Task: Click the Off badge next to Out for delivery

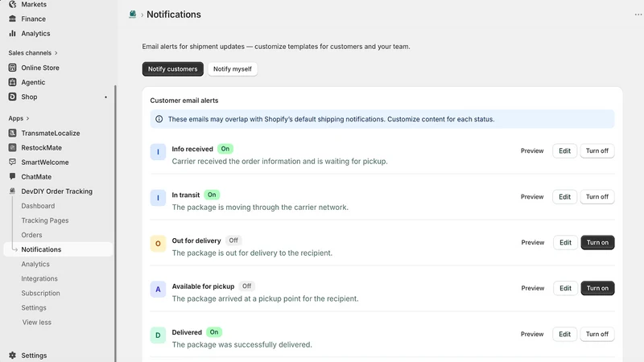Action: (233, 240)
